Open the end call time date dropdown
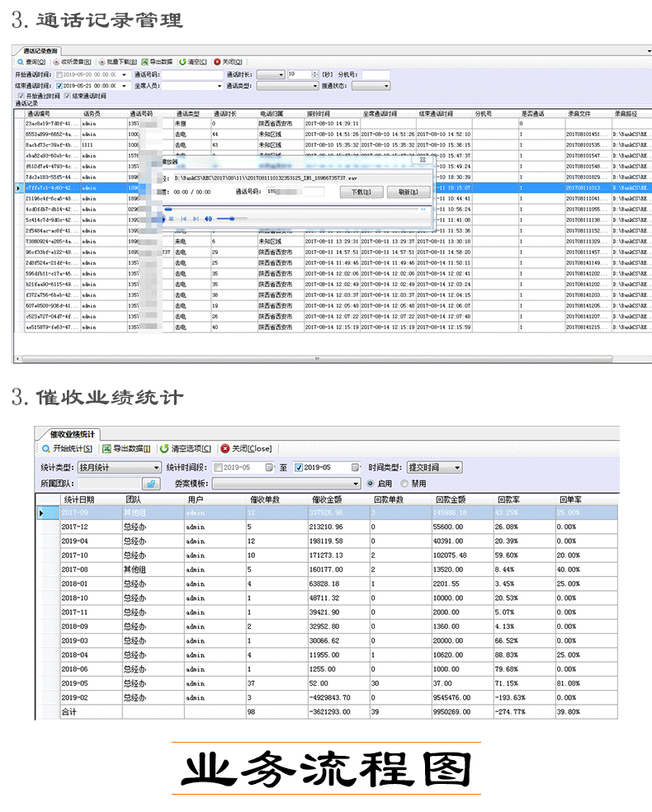 coord(125,86)
